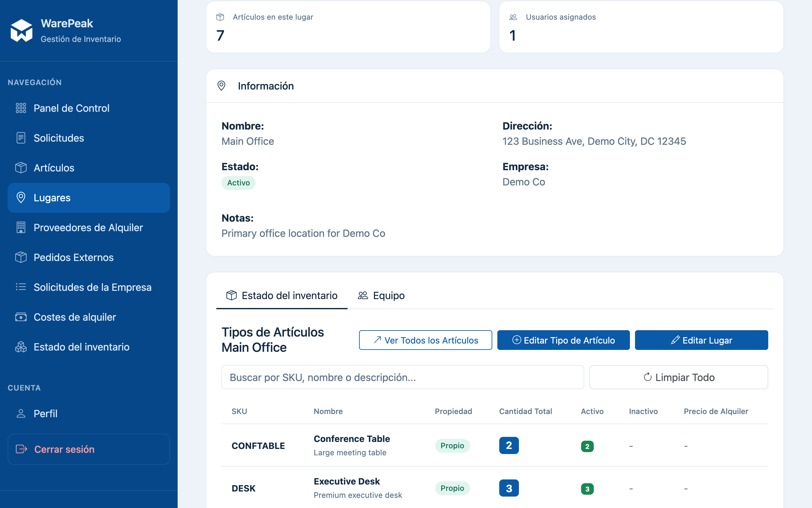Click the people icon beside Usuarios asignados
Viewport: 812px width, 508px height.
pyautogui.click(x=513, y=17)
